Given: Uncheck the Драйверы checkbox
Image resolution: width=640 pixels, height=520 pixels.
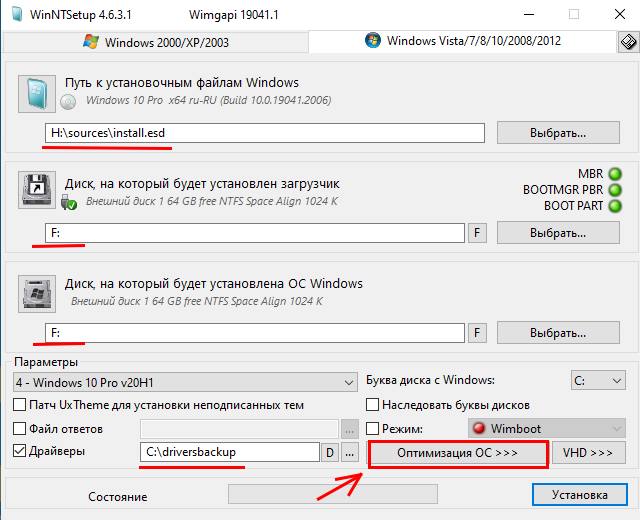Looking at the screenshot, I should pyautogui.click(x=20, y=451).
